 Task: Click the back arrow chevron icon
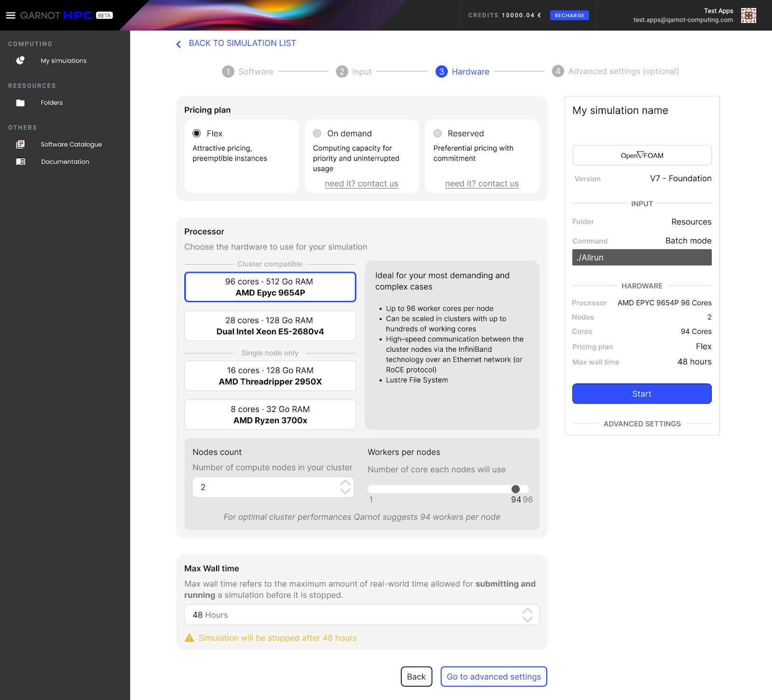pos(179,44)
